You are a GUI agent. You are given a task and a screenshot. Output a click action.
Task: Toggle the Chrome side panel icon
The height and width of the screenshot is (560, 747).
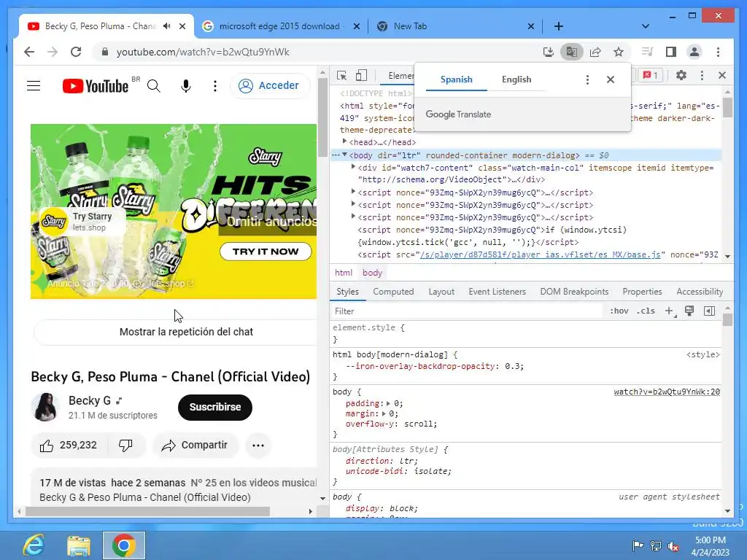pos(671,52)
